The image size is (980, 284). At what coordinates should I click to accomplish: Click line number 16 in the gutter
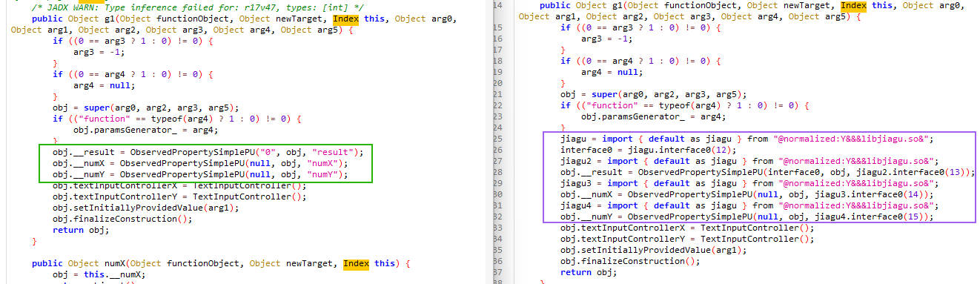(x=498, y=39)
